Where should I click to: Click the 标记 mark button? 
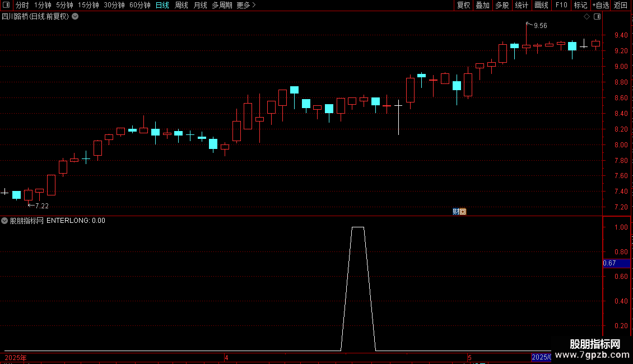(580, 5)
